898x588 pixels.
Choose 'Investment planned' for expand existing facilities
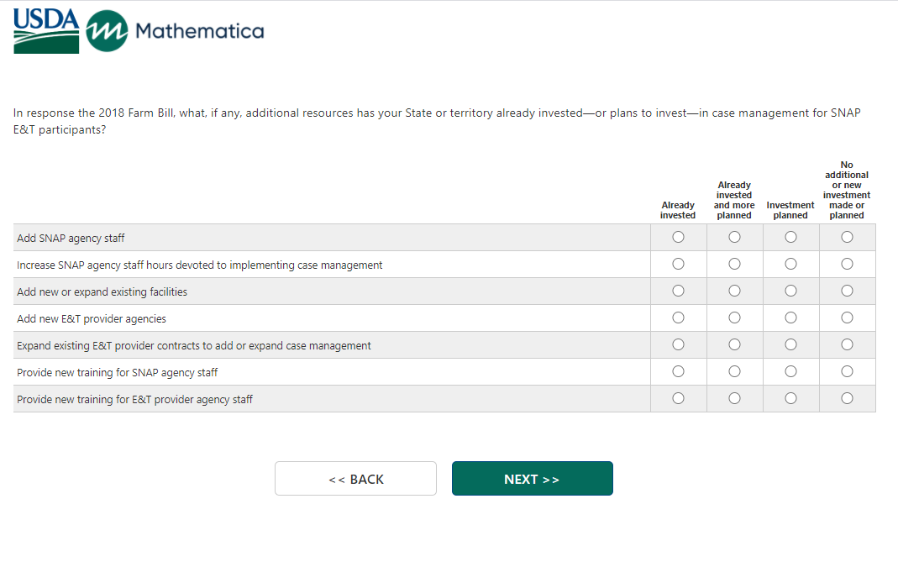(x=790, y=291)
